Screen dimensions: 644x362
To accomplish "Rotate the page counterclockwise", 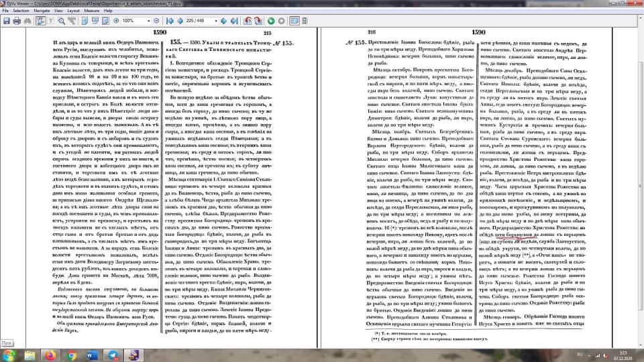I will tap(248, 21).
